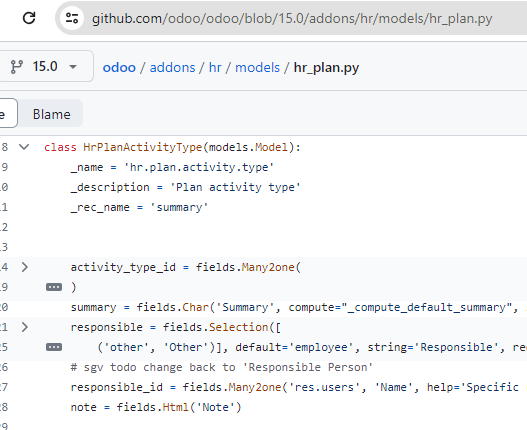Image resolution: width=527 pixels, height=430 pixels.
Task: Click the responsible_id = fields.Many2one line
Action: 298,387
